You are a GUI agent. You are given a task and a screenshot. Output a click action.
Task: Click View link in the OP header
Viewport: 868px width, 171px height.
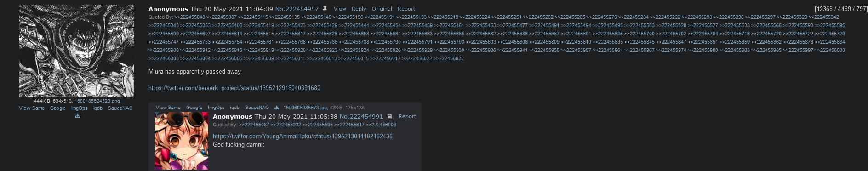[340, 9]
